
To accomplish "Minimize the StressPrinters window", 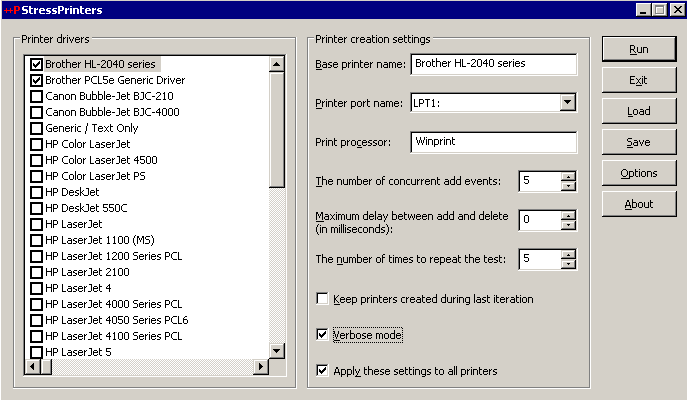I will 643,10.
